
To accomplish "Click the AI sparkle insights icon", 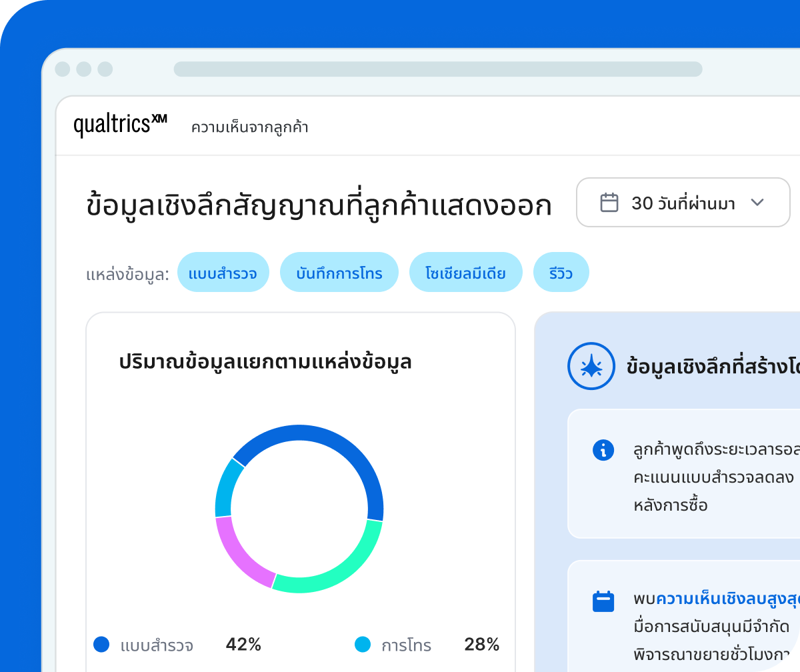I will pyautogui.click(x=591, y=365).
